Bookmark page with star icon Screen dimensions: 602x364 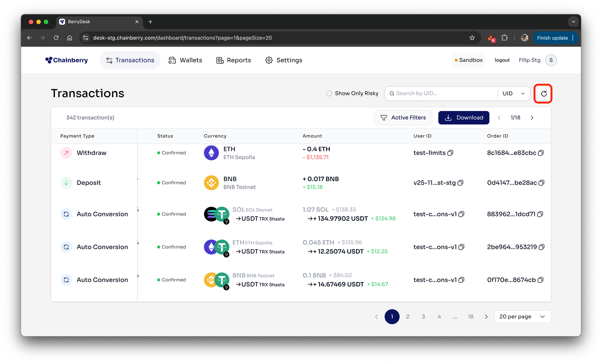pos(472,38)
